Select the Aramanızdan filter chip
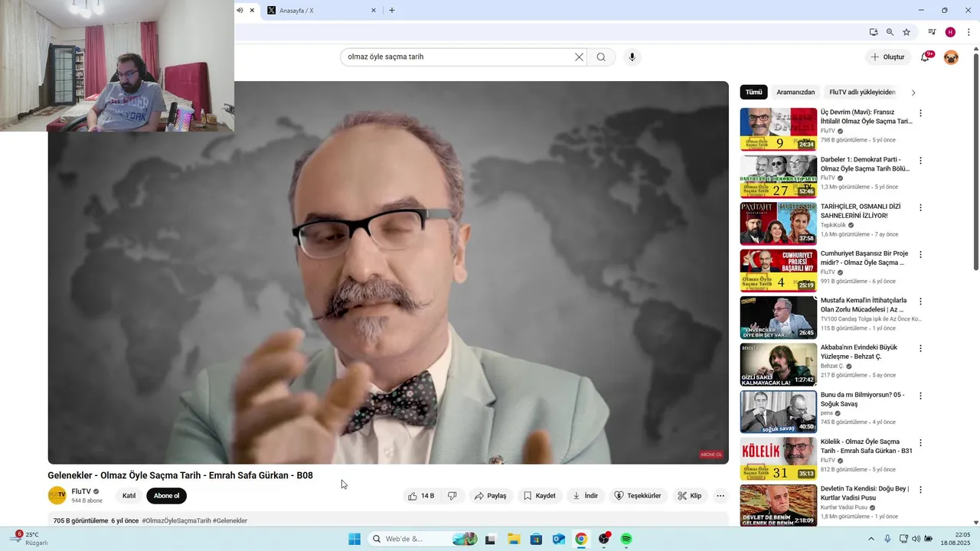The height and width of the screenshot is (551, 980). pos(795,92)
